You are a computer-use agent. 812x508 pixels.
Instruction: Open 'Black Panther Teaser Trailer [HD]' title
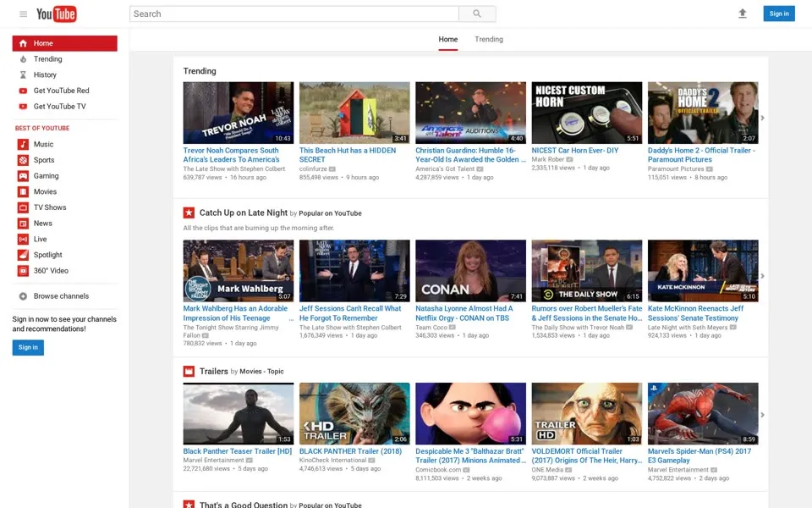[238, 451]
